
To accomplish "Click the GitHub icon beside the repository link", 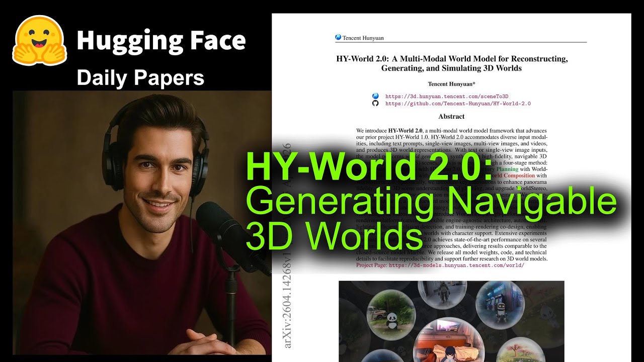I will (x=375, y=104).
